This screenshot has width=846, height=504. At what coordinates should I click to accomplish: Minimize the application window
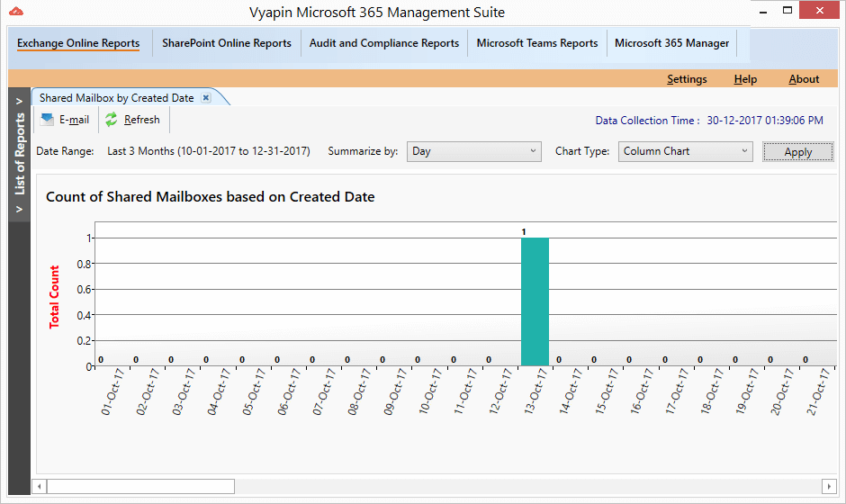click(x=763, y=12)
